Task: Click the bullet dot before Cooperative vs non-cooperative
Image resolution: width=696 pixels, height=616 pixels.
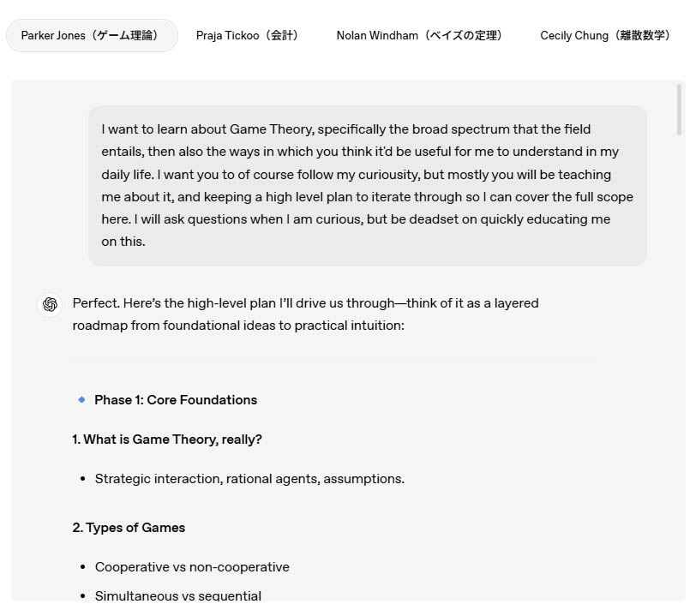Action: 83,567
